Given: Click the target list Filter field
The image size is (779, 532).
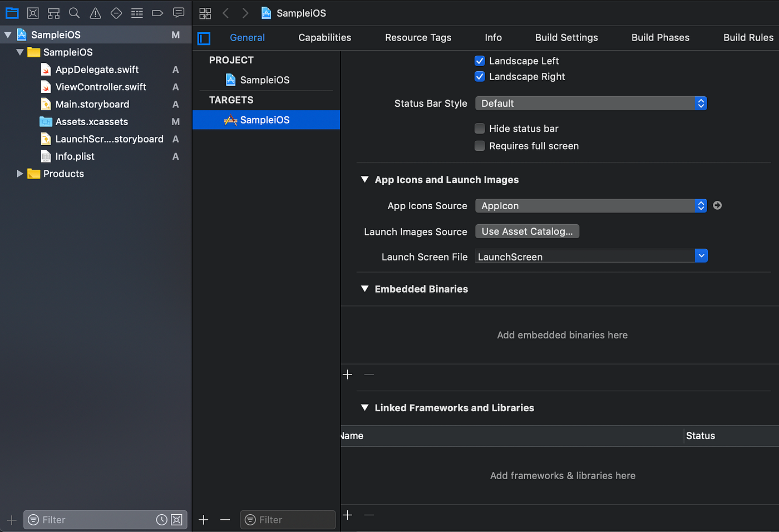Looking at the screenshot, I should coord(288,520).
